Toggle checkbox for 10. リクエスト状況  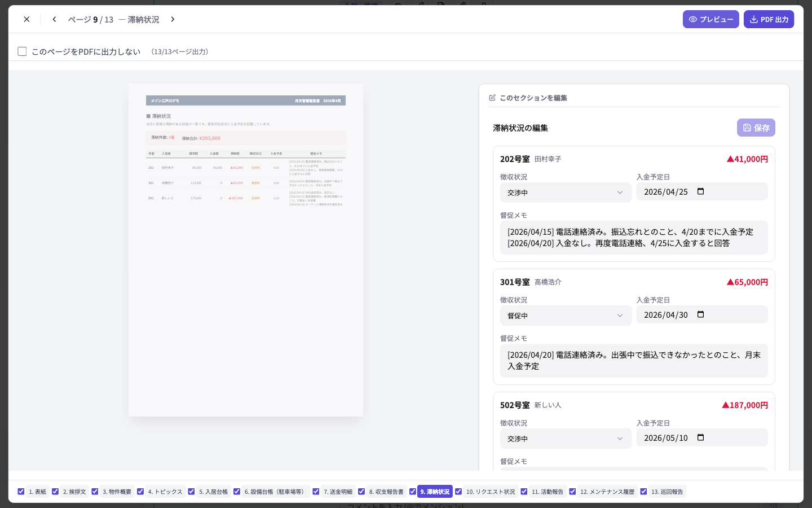(x=458, y=492)
